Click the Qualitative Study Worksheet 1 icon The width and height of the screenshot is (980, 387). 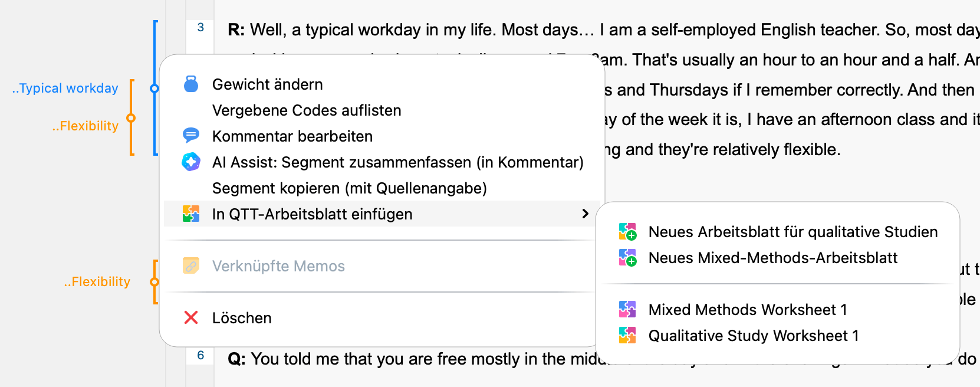click(x=627, y=335)
